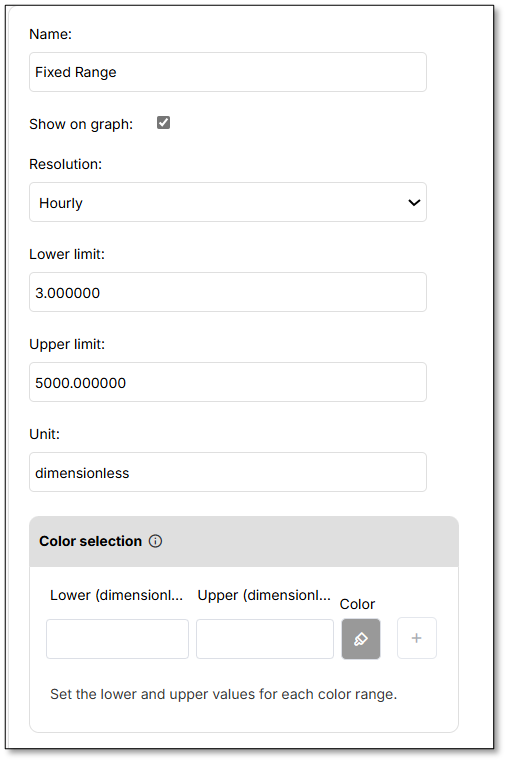The image size is (507, 762).
Task: Click the Unit field showing dimensionless
Action: (x=228, y=472)
